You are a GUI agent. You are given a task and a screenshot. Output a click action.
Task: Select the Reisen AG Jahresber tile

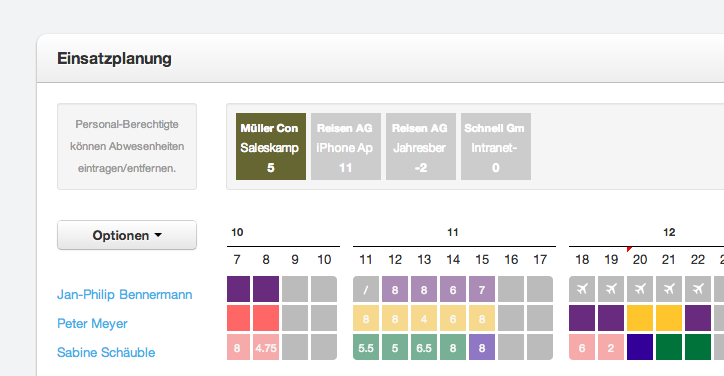[421, 146]
